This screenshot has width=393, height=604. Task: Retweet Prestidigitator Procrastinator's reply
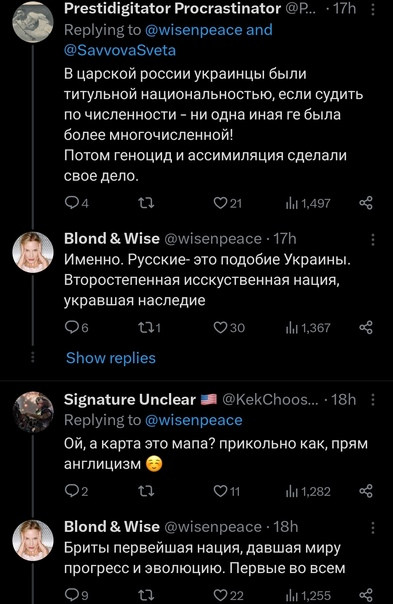tap(146, 203)
